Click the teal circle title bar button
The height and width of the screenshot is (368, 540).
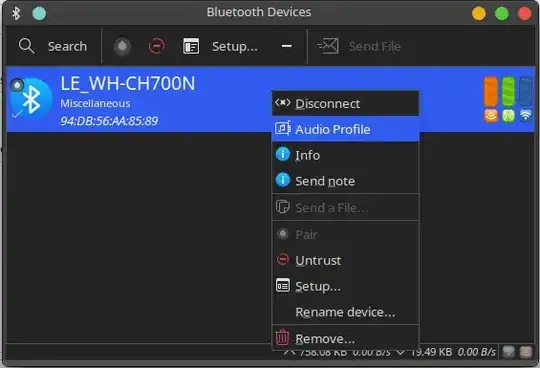39,13
